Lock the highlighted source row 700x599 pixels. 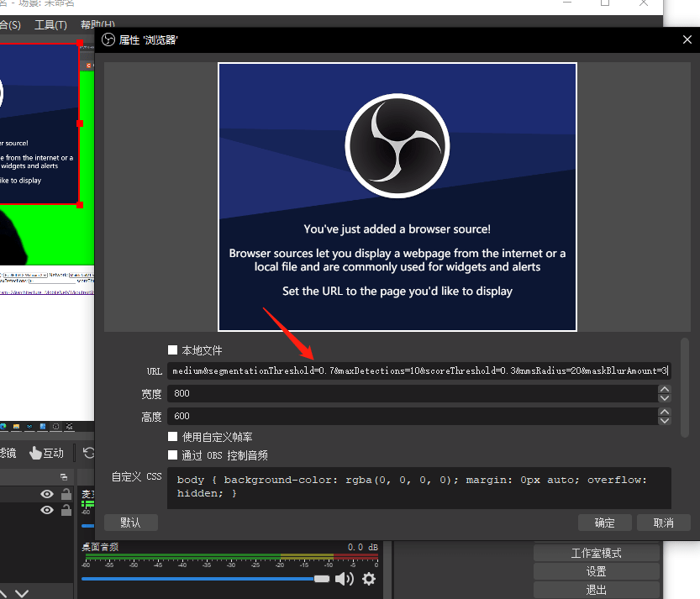point(66,494)
